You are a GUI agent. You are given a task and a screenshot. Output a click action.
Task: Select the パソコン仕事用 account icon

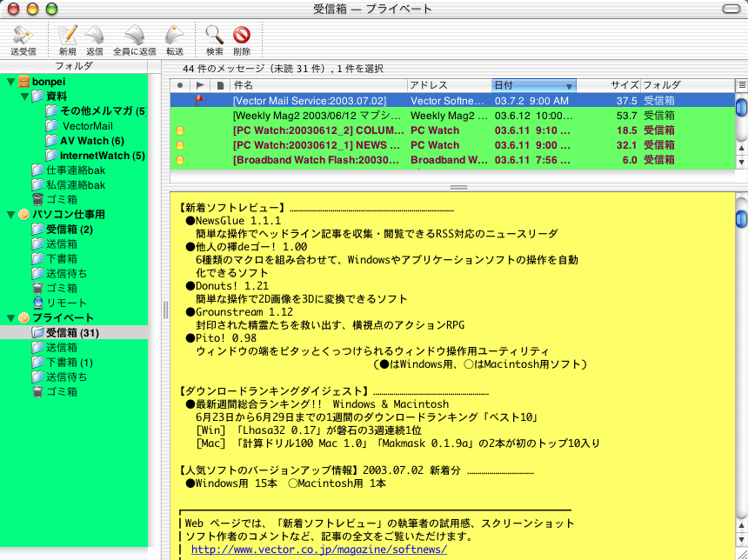pos(23,215)
